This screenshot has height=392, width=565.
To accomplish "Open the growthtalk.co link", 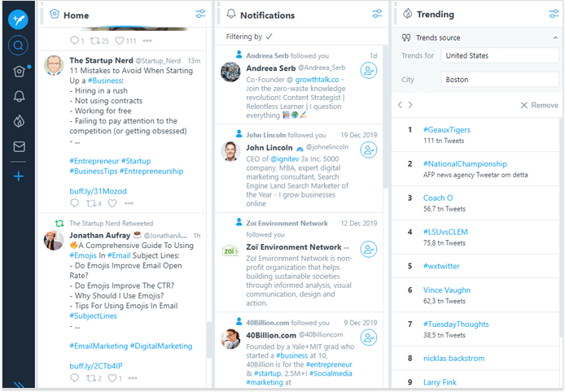I will click(317, 80).
